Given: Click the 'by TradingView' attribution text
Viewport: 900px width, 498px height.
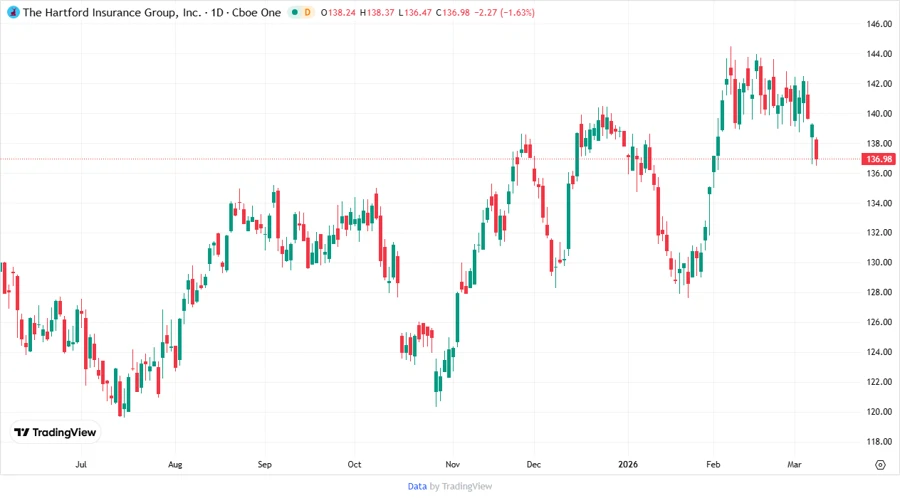Looking at the screenshot, I should point(461,486).
